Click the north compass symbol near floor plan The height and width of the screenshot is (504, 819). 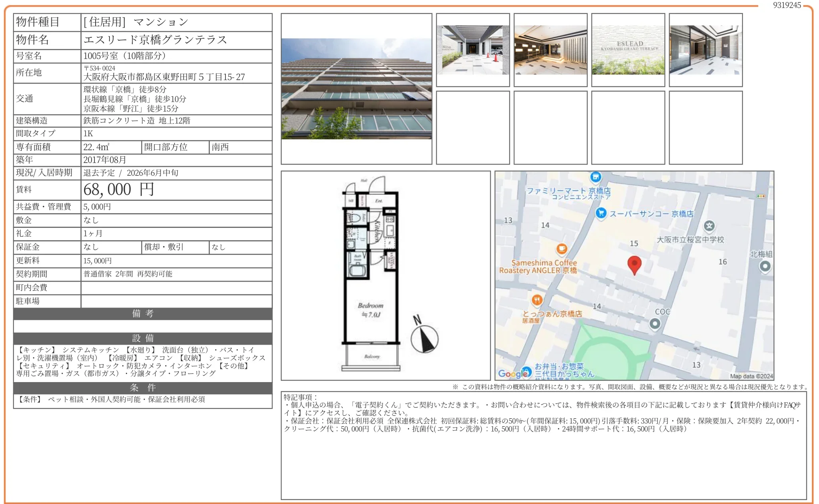(x=424, y=338)
